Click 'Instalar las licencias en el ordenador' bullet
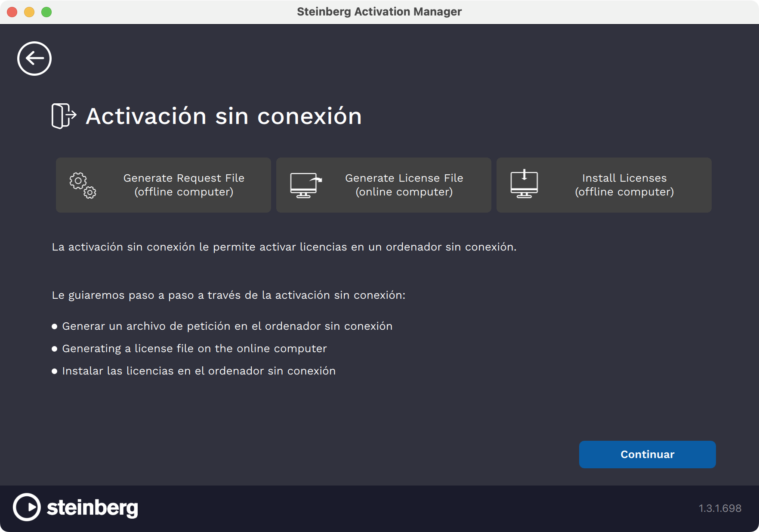The image size is (759, 532). tap(199, 371)
